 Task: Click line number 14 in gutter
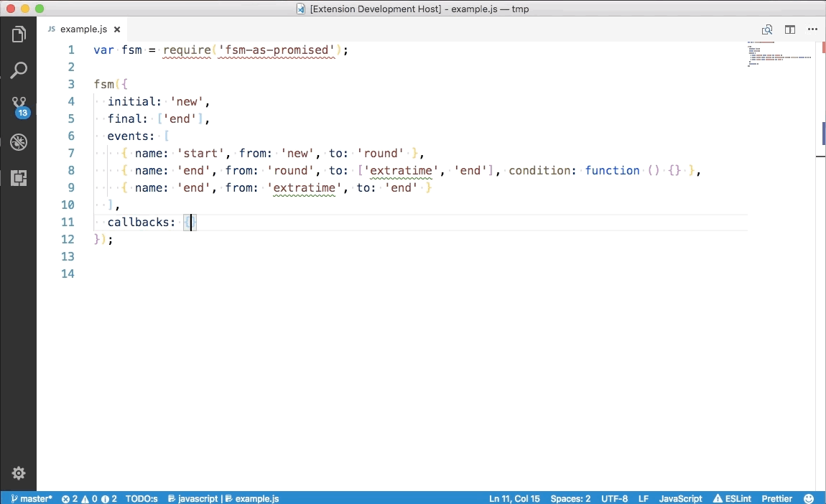68,274
